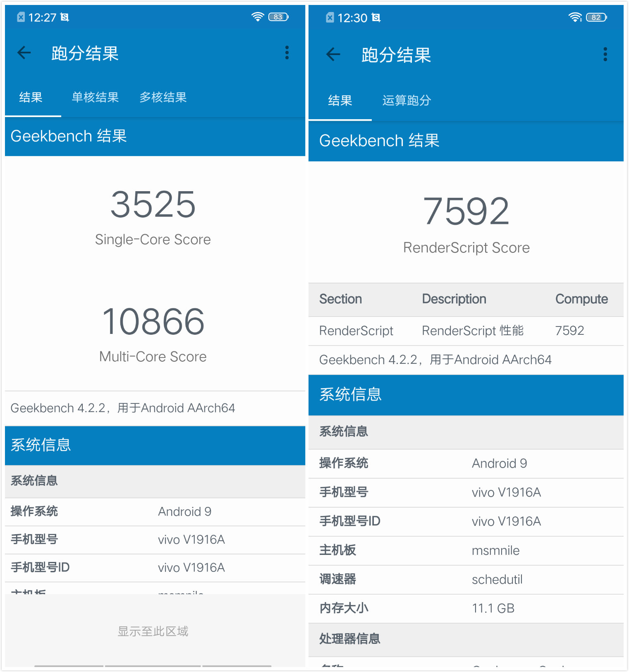Tap 调速器 schedutil row

[x=466, y=579]
